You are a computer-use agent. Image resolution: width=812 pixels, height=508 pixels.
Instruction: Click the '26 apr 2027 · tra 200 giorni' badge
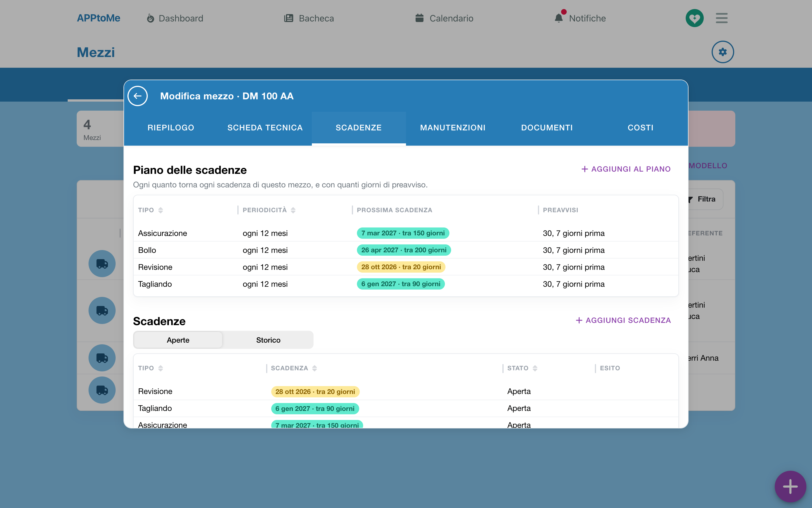coord(404,250)
